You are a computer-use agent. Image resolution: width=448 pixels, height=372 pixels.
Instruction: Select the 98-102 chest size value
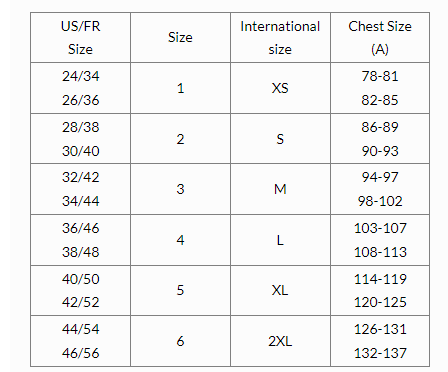click(380, 201)
